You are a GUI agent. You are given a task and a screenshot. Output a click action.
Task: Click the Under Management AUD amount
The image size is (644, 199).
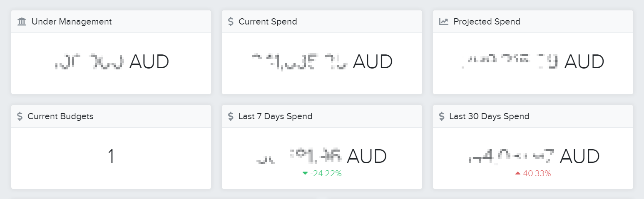[112, 62]
